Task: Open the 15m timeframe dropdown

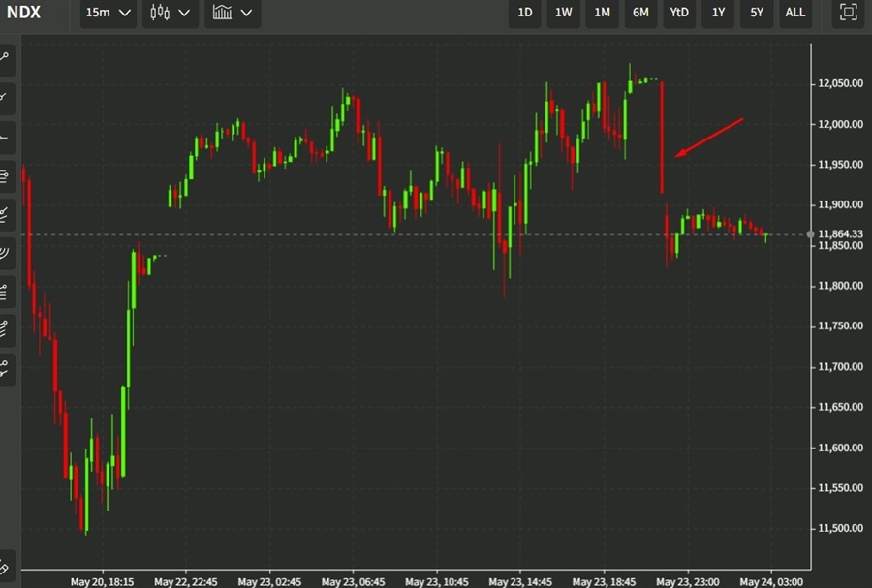Action: [x=107, y=14]
